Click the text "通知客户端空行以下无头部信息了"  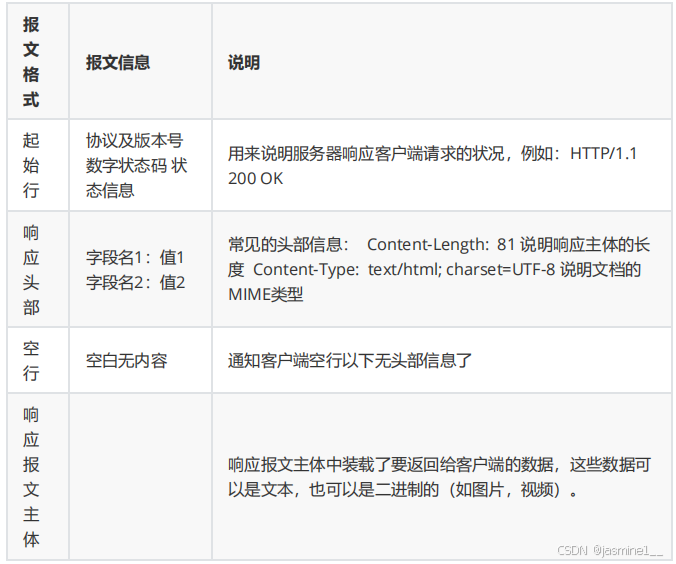tap(350, 360)
